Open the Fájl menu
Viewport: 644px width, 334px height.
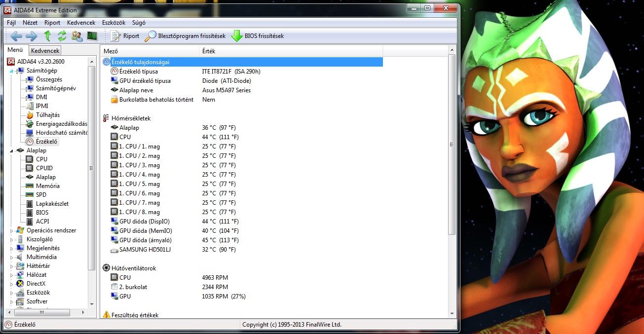[x=11, y=23]
